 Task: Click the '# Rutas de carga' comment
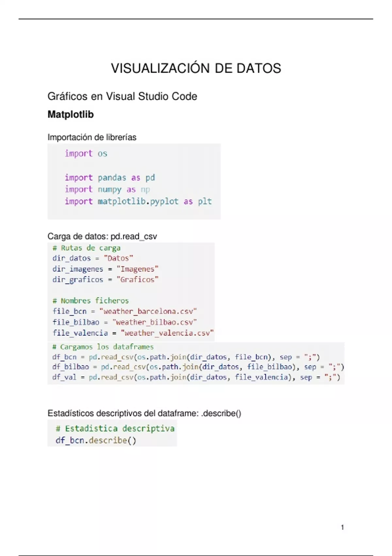pos(86,248)
